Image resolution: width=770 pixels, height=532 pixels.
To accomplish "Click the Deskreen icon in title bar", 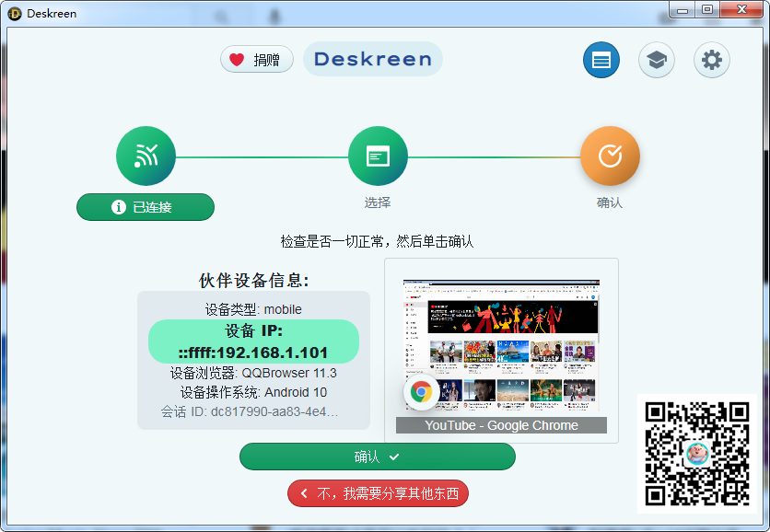I will 15,14.
